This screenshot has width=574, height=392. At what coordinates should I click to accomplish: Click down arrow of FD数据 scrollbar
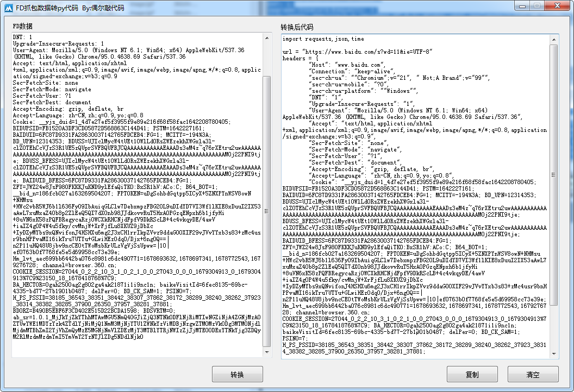coord(267,352)
